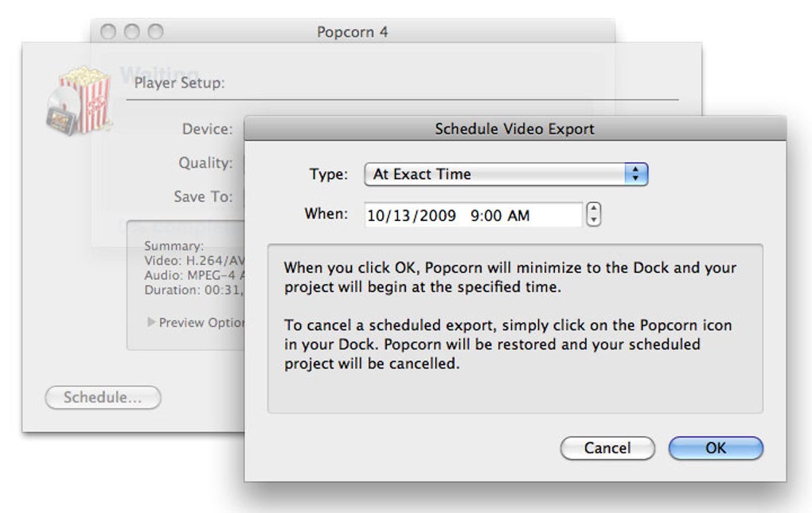Cancel the Schedule Video Export dialog
The image size is (812, 513).
click(607, 449)
